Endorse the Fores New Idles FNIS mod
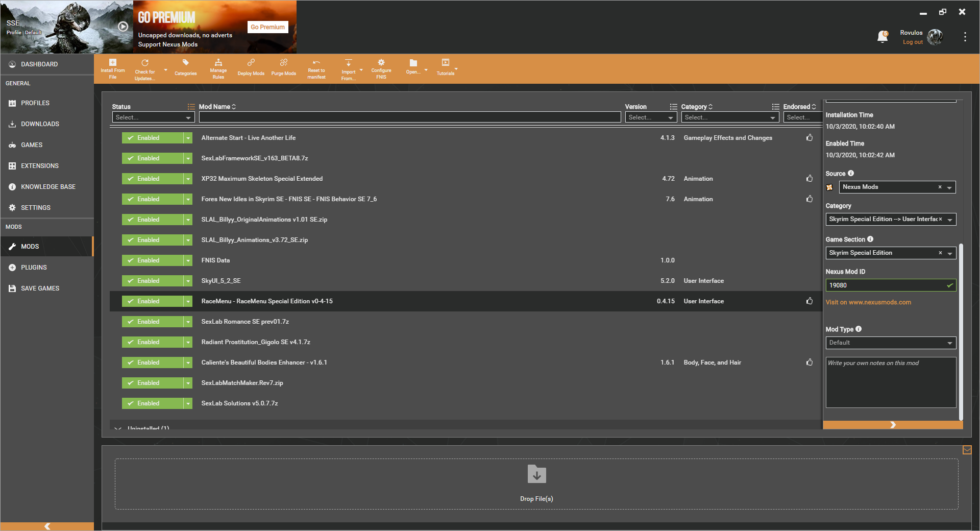The width and height of the screenshot is (980, 531). [x=810, y=199]
